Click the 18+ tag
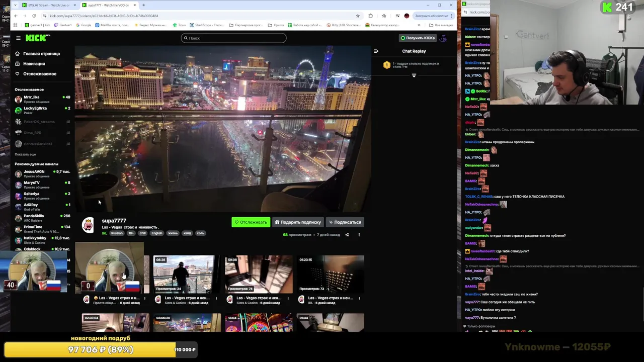 point(131,233)
